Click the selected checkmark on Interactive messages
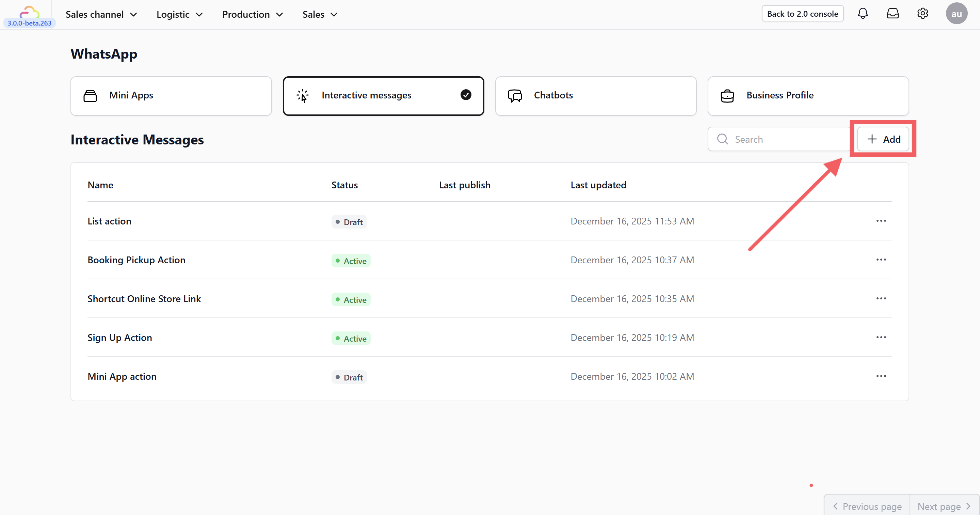 pyautogui.click(x=466, y=95)
